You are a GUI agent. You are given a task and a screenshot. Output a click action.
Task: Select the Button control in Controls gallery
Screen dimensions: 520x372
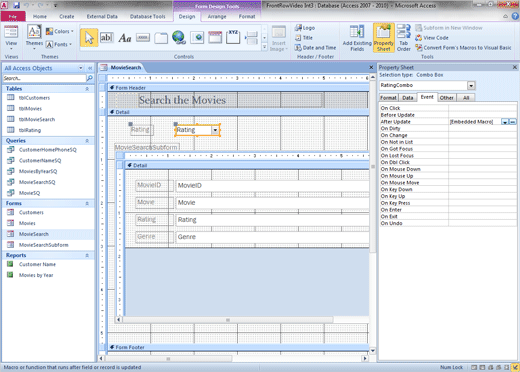(143, 38)
